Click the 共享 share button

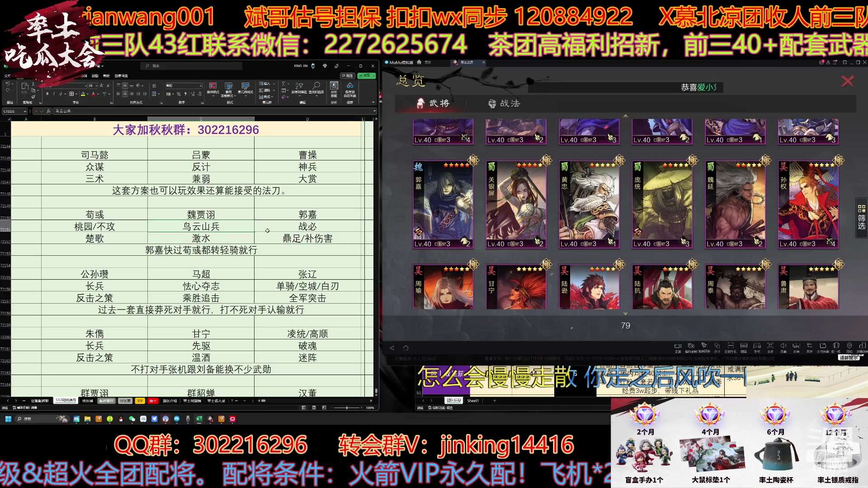click(366, 76)
